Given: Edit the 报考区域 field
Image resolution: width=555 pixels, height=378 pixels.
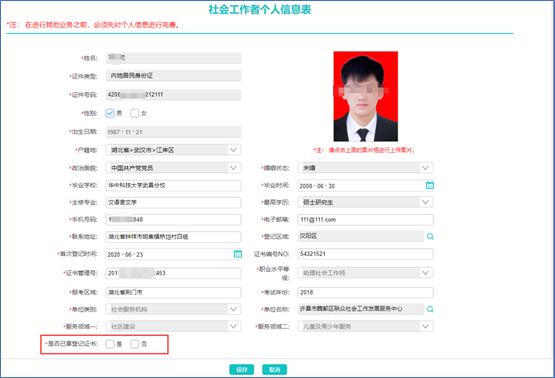Looking at the screenshot, I should (x=173, y=292).
